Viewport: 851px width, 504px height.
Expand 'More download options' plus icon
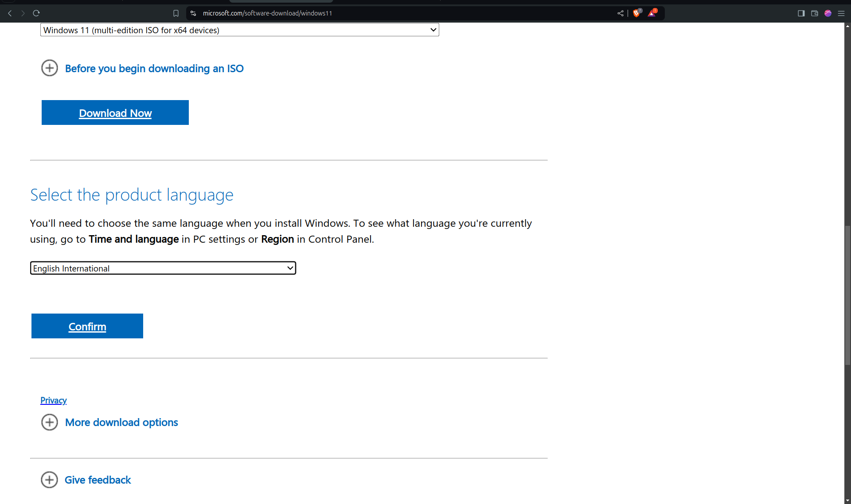point(50,423)
